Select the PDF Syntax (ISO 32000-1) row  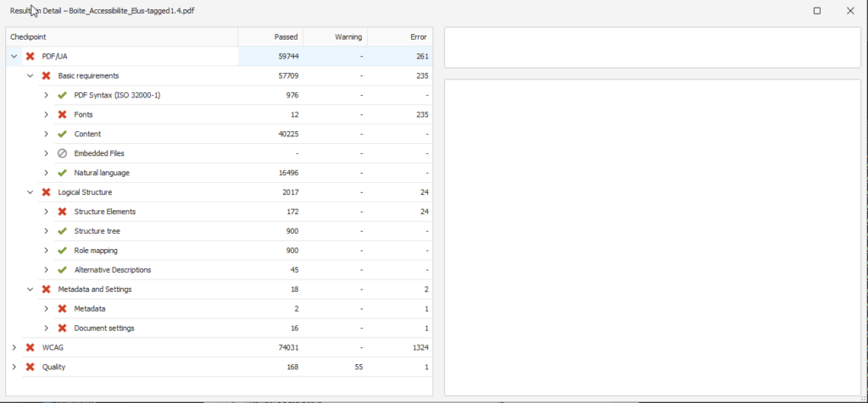pos(117,95)
